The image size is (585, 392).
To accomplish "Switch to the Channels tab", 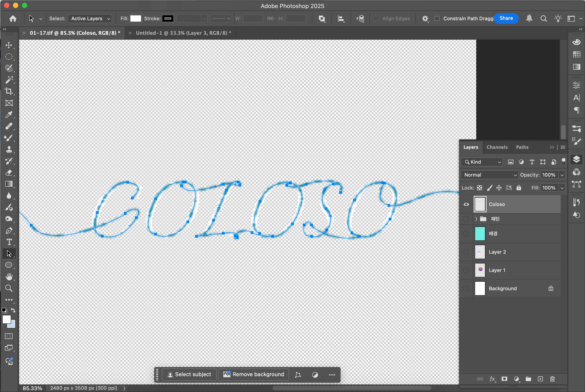I will coord(497,147).
